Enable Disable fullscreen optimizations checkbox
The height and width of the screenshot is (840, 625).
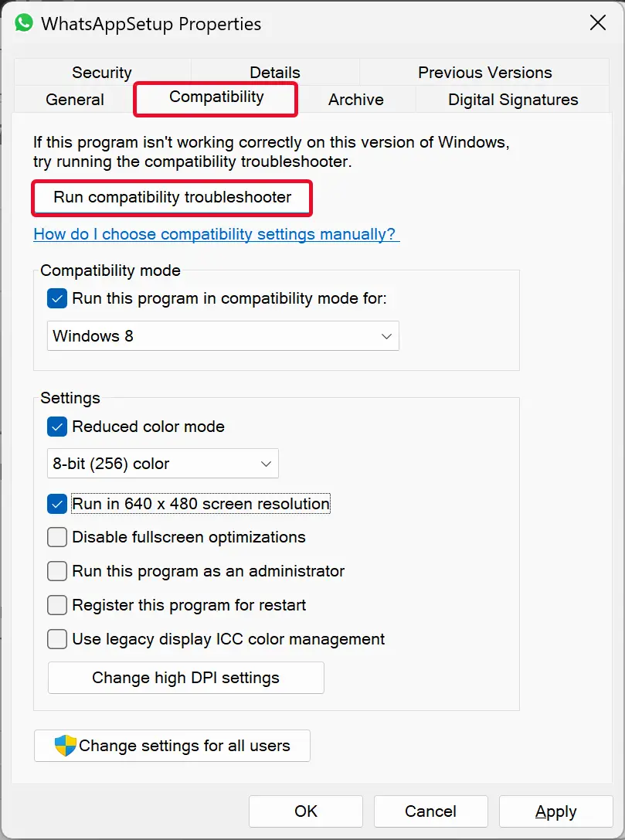click(x=56, y=537)
